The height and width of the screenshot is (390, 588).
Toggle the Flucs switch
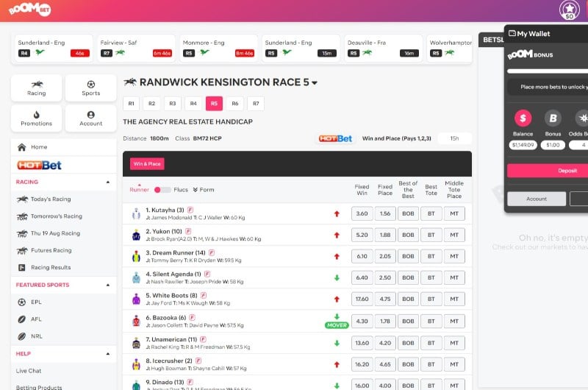pyautogui.click(x=162, y=190)
